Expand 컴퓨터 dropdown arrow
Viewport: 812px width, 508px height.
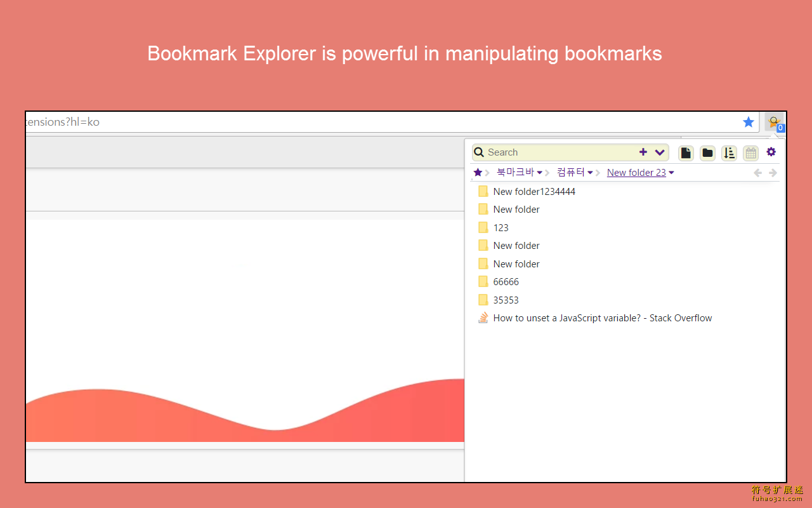pyautogui.click(x=591, y=173)
